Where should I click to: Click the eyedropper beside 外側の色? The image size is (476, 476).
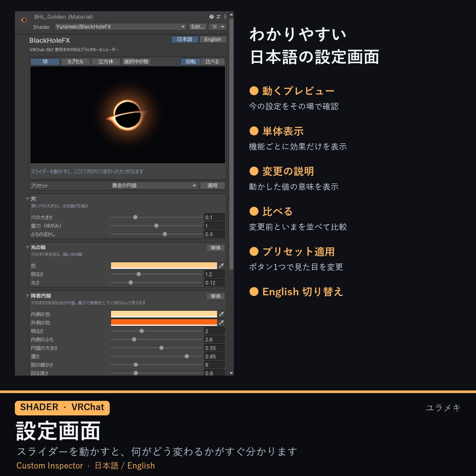click(x=221, y=323)
